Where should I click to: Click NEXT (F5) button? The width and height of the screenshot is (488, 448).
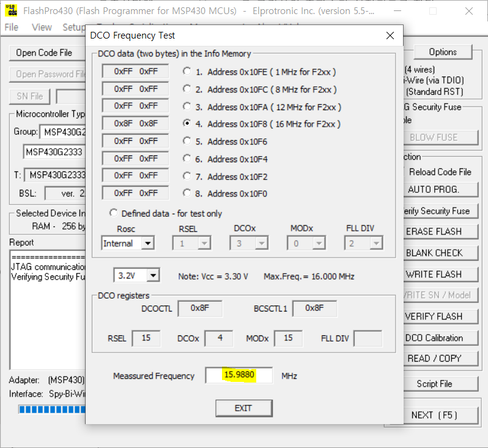(x=440, y=415)
